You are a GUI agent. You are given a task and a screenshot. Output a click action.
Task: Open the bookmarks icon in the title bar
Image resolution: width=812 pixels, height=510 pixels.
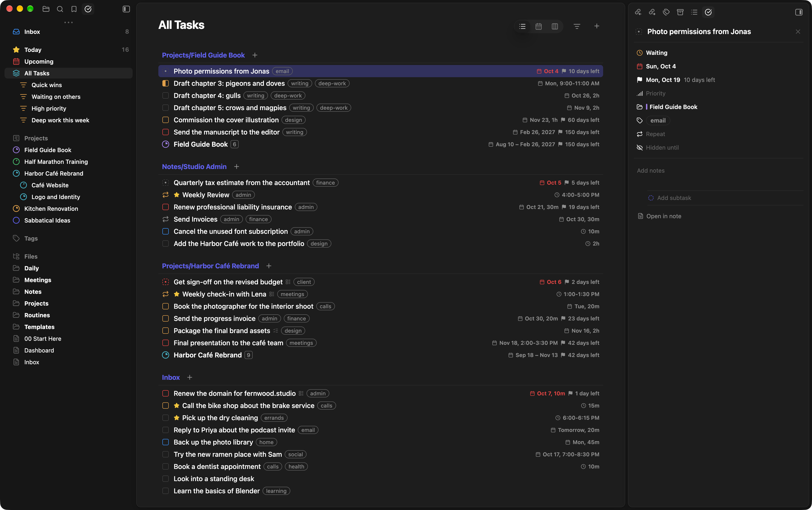click(x=74, y=9)
